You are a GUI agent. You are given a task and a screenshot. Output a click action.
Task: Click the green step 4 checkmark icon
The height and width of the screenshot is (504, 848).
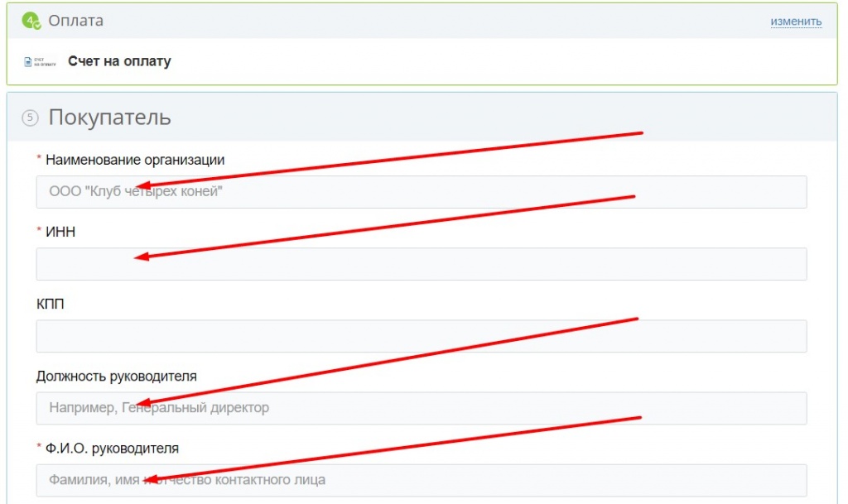pyautogui.click(x=31, y=21)
